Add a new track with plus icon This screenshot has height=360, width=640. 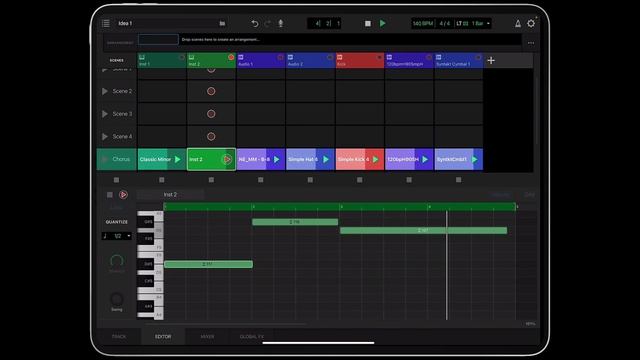tap(491, 60)
